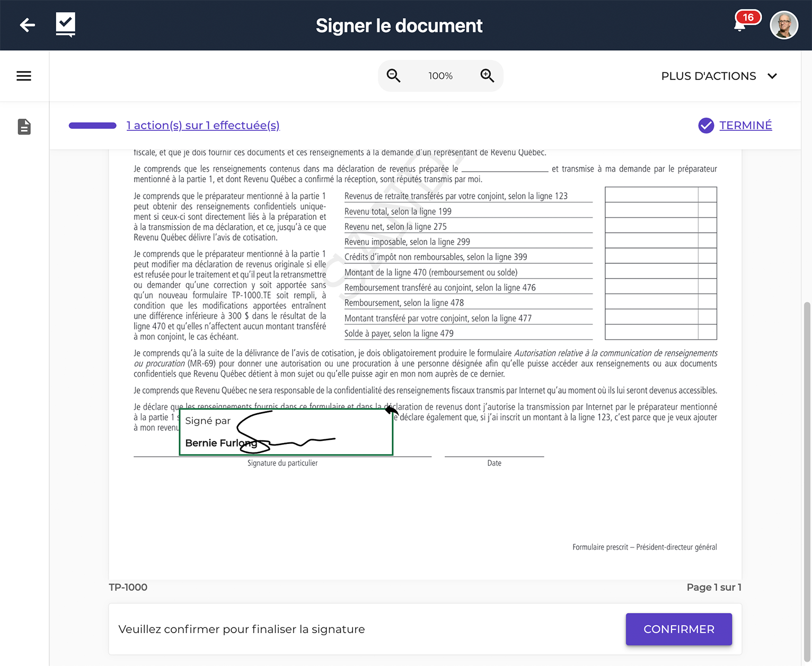Open the document sidebar icon

(24, 127)
